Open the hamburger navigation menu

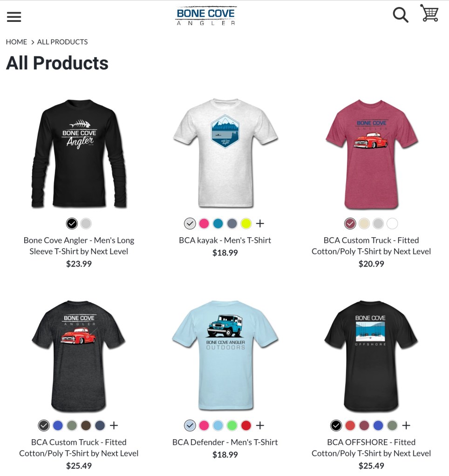14,17
